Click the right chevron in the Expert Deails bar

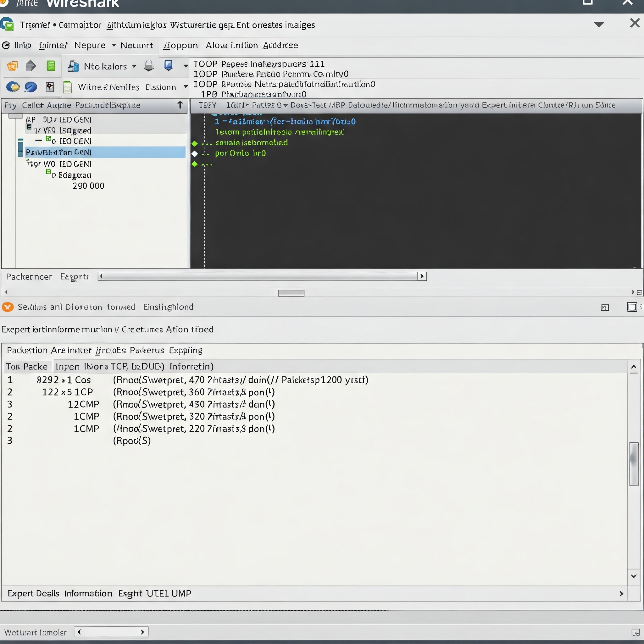click(621, 594)
